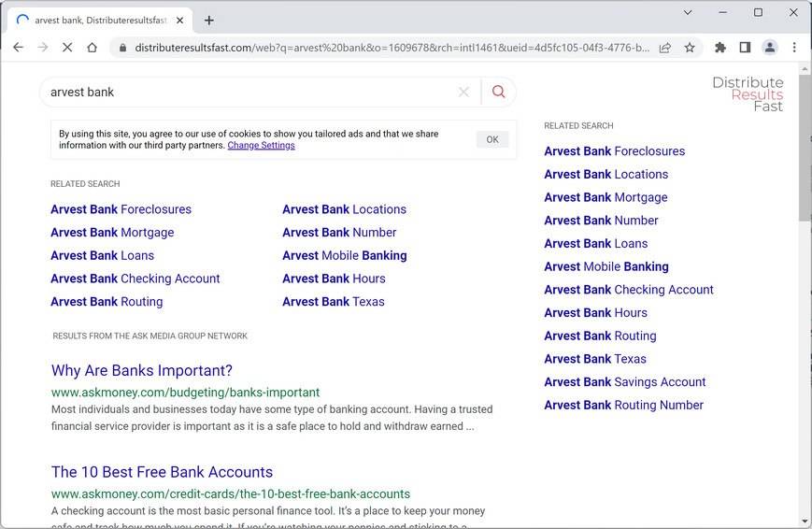Bookmark this page with the star icon
The image size is (812, 529).
[x=690, y=48]
